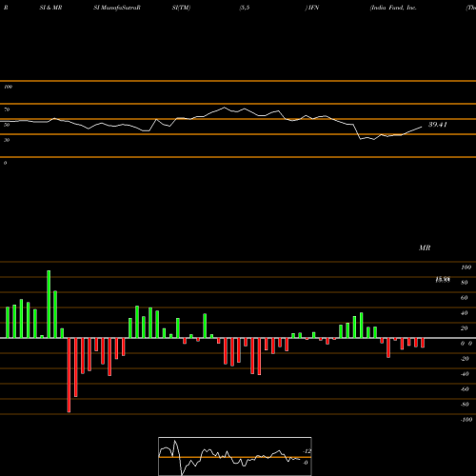This screenshot has width=476, height=476.
Task: Click the RSI axis label 30
Action: tap(7, 140)
